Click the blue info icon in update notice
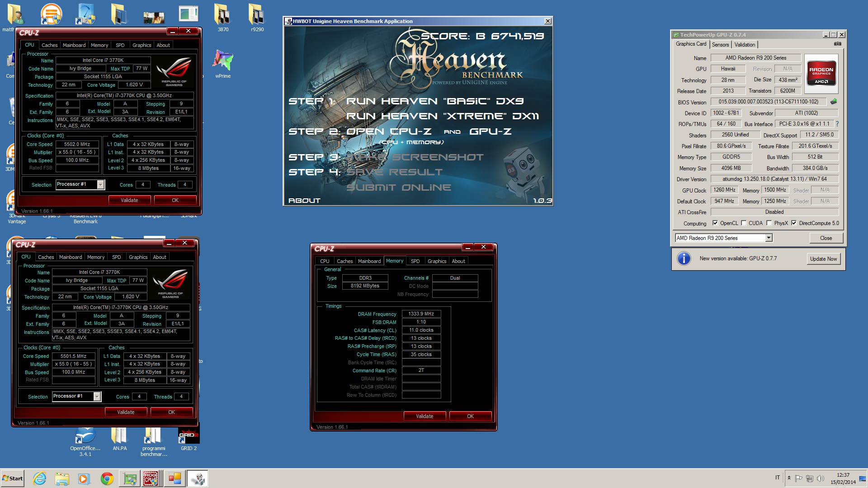Screen dimensions: 868x488 (x=684, y=258)
